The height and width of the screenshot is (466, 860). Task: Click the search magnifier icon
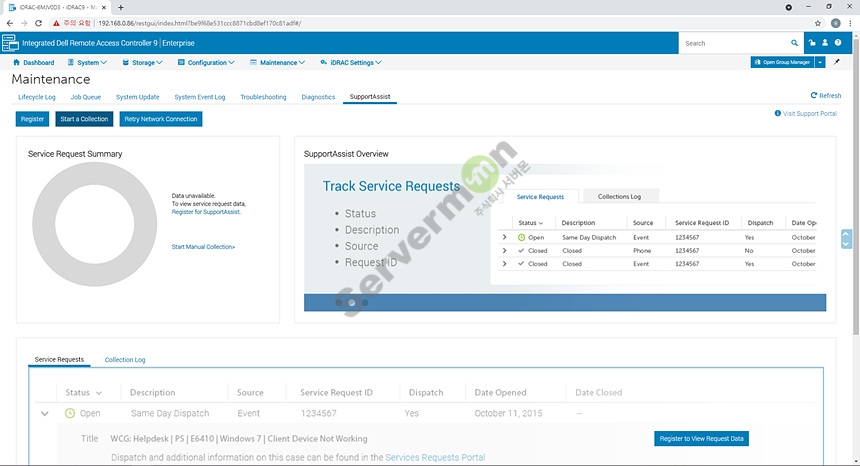794,43
